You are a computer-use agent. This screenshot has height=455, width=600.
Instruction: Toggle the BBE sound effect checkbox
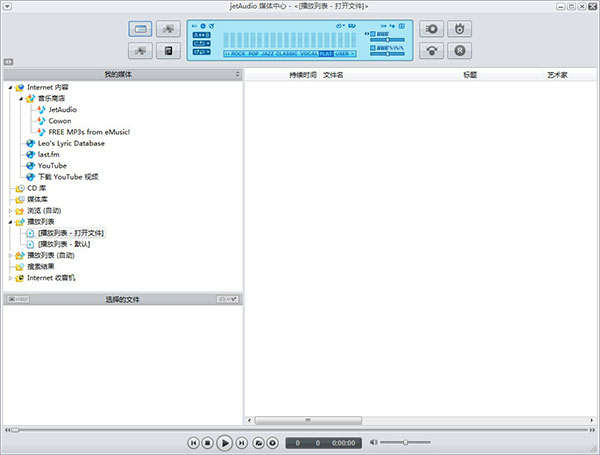point(373,34)
